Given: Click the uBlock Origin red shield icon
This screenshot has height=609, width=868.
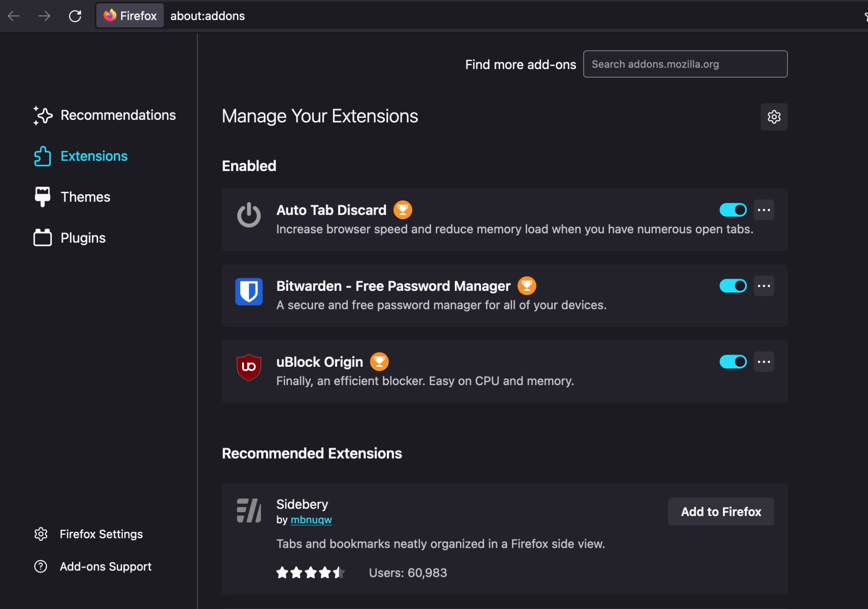Looking at the screenshot, I should click(249, 367).
